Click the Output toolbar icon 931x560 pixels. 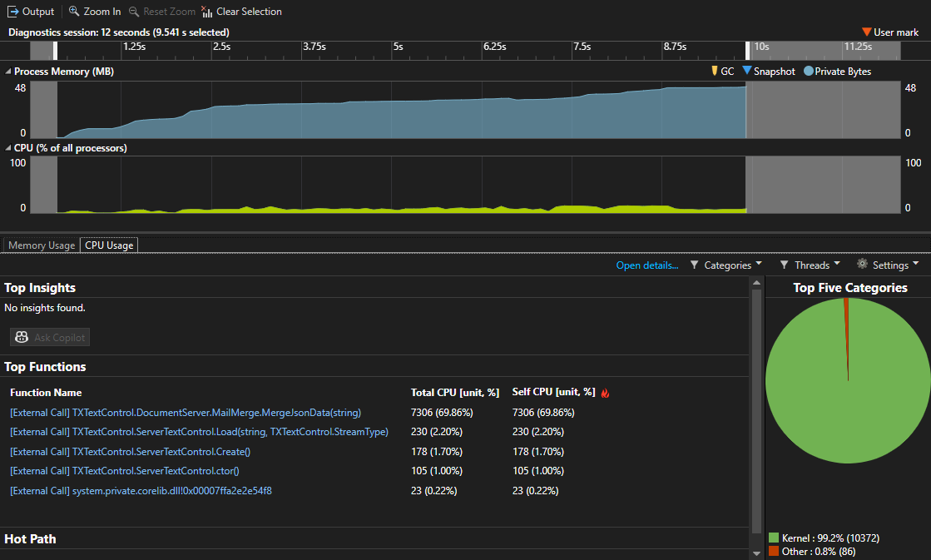tap(13, 12)
